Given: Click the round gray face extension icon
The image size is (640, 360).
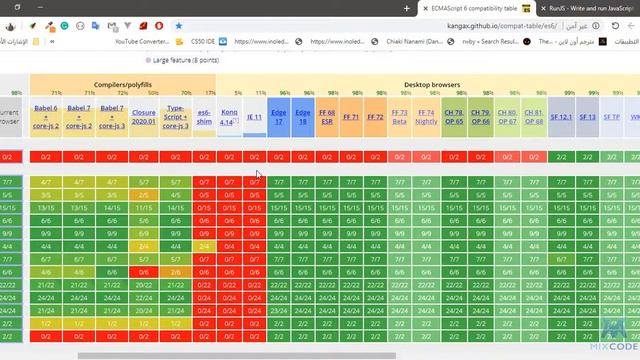Looking at the screenshot, I should (x=80, y=26).
